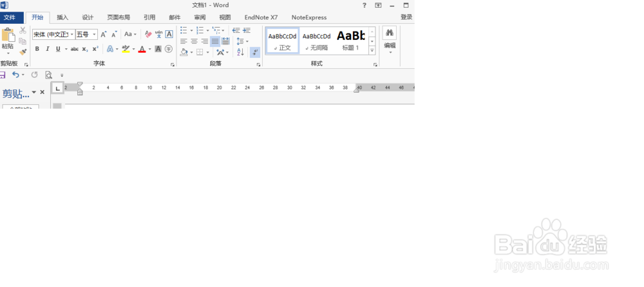This screenshot has height=287, width=644.
Task: Switch to the 引用 (References) tab
Action: coord(149,17)
